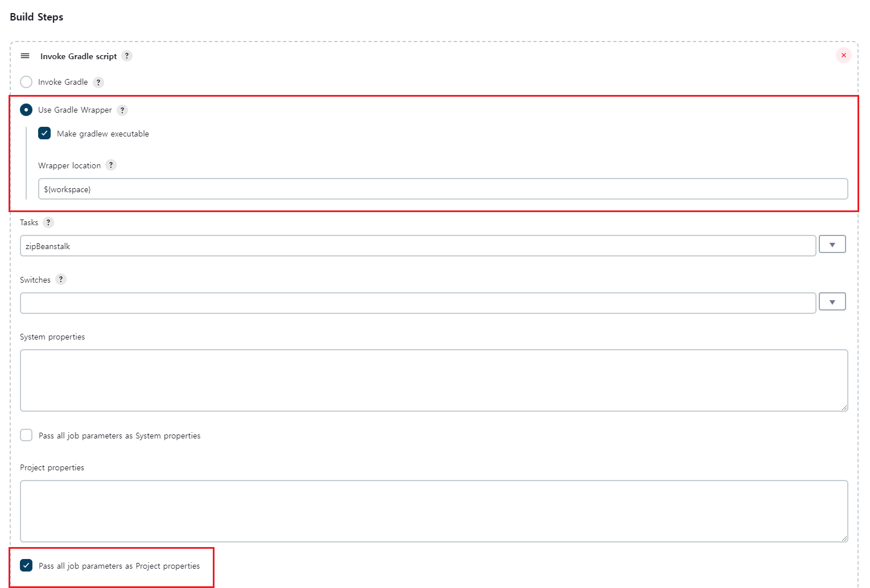This screenshot has height=588, width=870.
Task: Expand the Switches field dropdown arrow
Action: (832, 301)
